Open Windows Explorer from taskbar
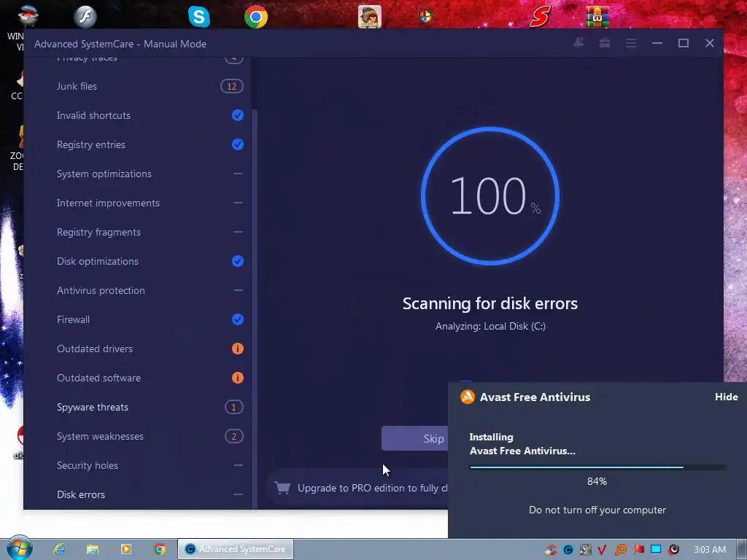Image resolution: width=747 pixels, height=560 pixels. tap(93, 549)
